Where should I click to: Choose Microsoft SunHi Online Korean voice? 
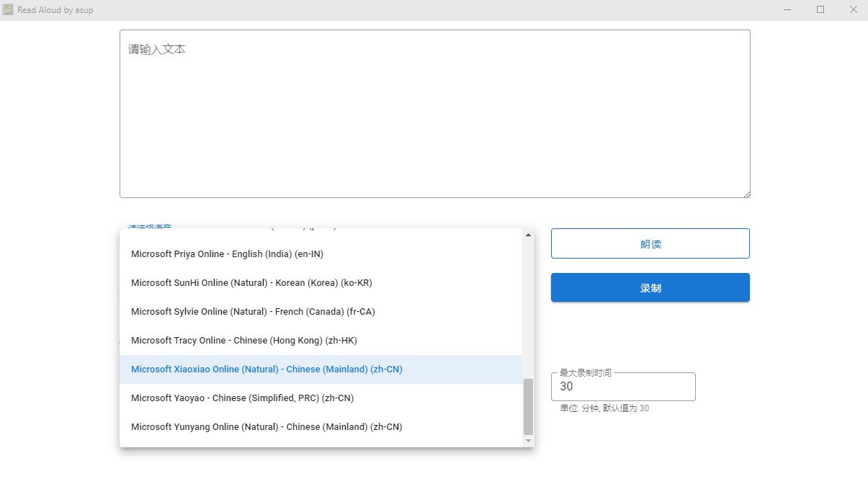[321, 283]
